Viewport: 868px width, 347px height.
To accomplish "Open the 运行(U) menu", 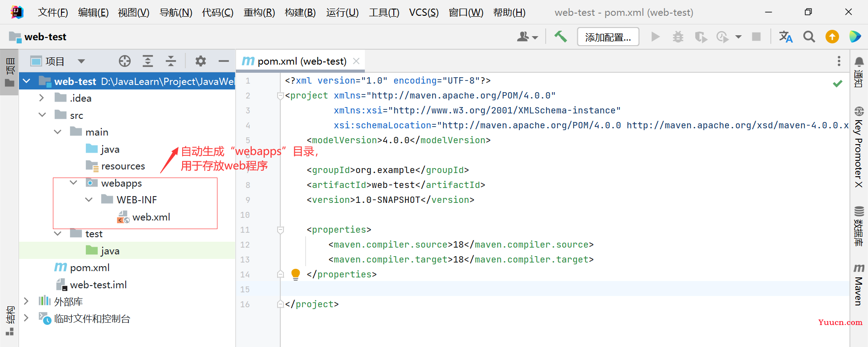I will [342, 12].
